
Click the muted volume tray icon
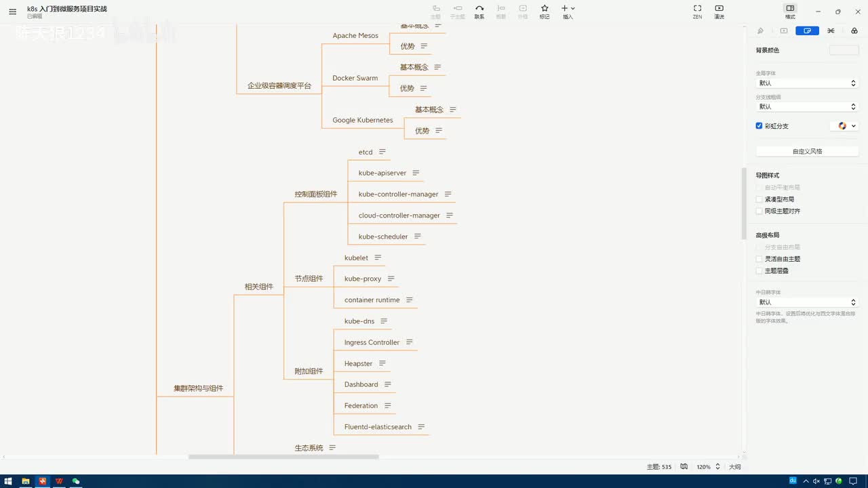[x=818, y=481]
